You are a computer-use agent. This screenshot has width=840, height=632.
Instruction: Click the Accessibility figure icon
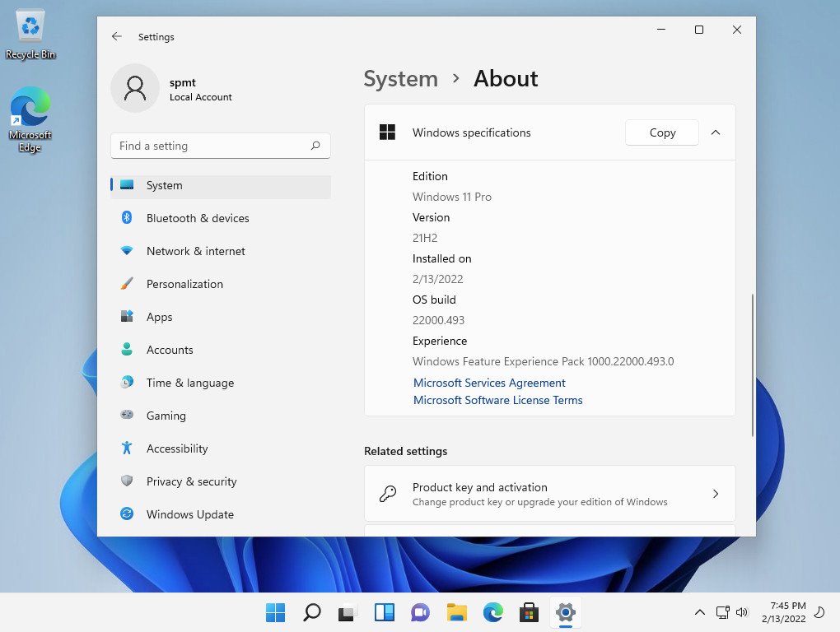127,448
